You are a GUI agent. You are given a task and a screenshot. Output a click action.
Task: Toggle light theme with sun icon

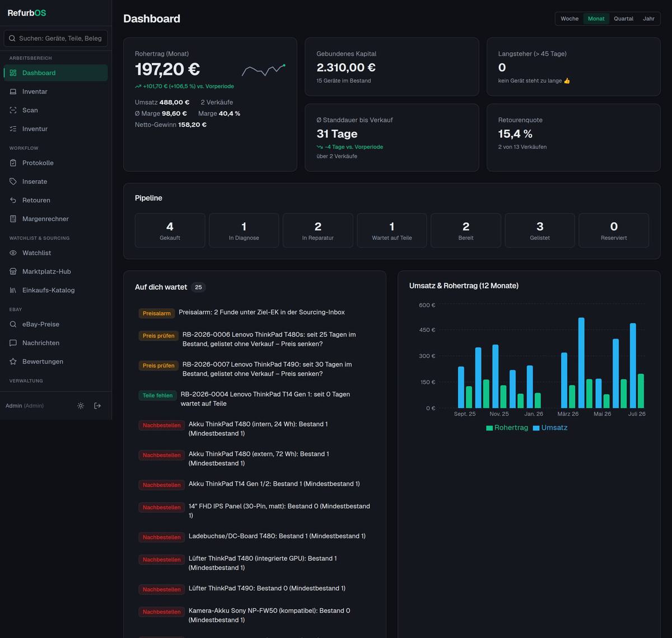click(81, 406)
